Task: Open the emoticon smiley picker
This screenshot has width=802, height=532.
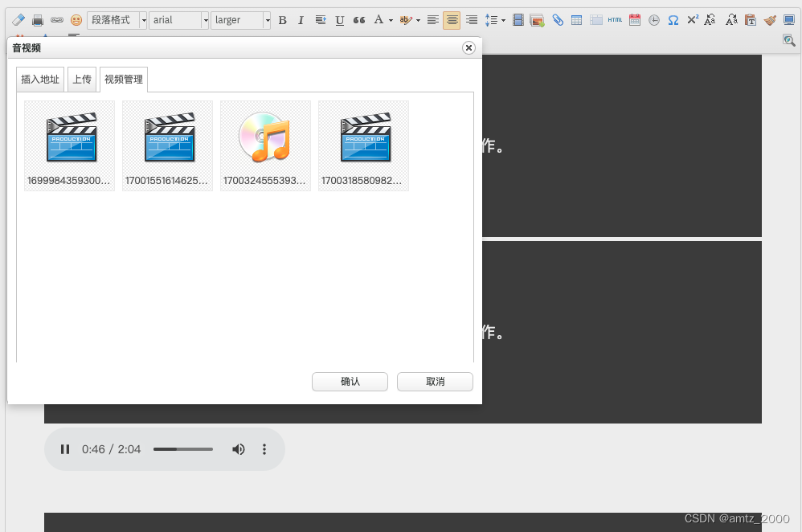Action: pos(76,20)
